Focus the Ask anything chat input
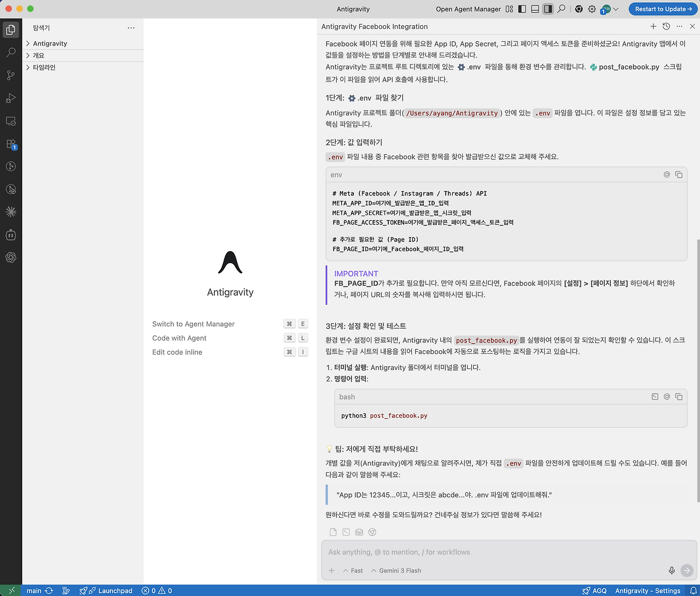The height and width of the screenshot is (596, 700). pos(507,552)
